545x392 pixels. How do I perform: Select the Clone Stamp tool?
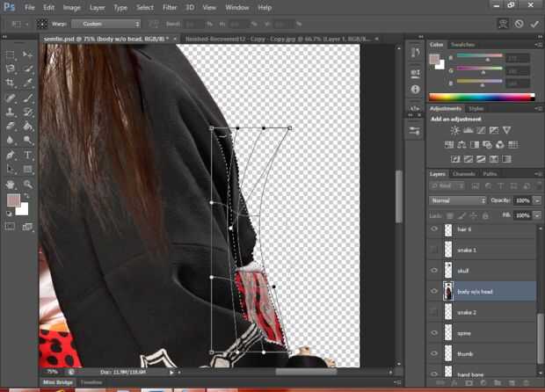[x=10, y=112]
